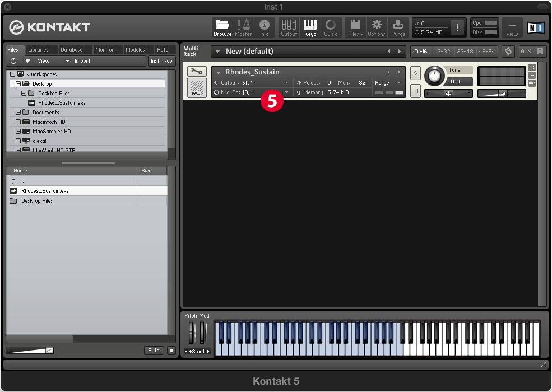Minimize the Rhodes_Sustain instrument header
552x392 pixels.
tap(532, 75)
